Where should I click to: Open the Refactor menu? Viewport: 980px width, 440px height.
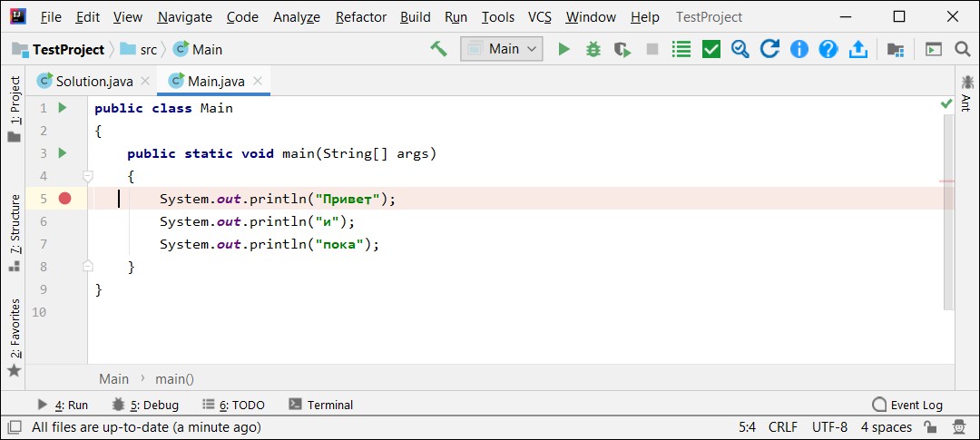pos(360,17)
